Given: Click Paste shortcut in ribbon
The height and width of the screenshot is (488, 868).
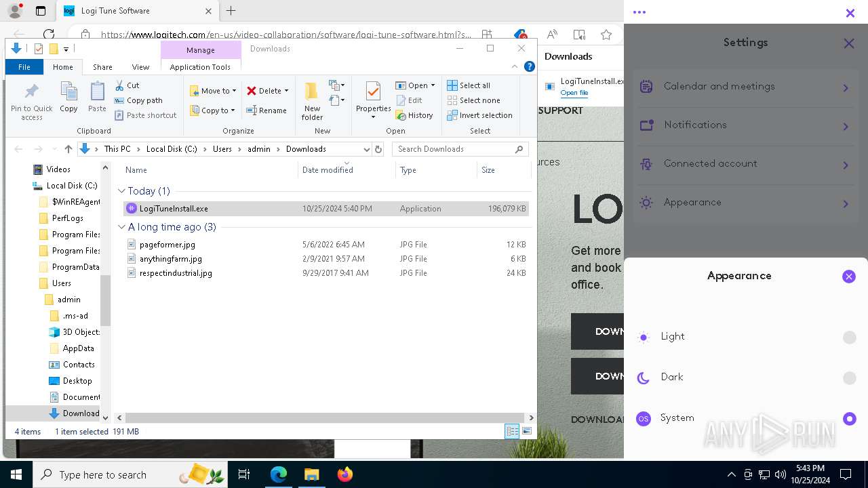Looking at the screenshot, I should (145, 115).
